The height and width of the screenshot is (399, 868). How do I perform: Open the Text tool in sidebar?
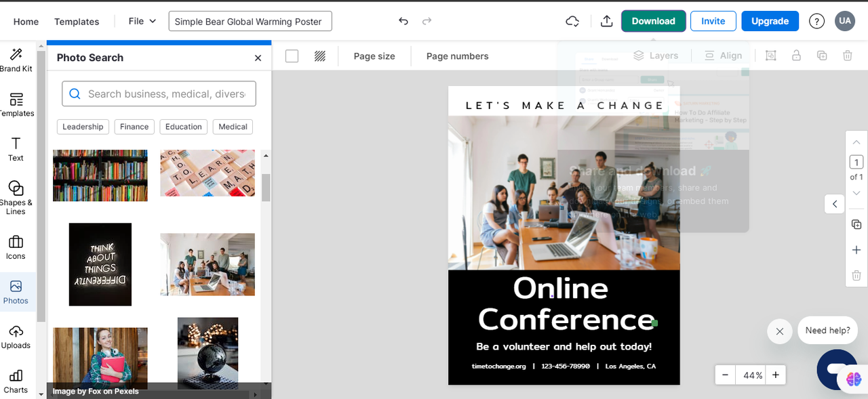click(16, 148)
